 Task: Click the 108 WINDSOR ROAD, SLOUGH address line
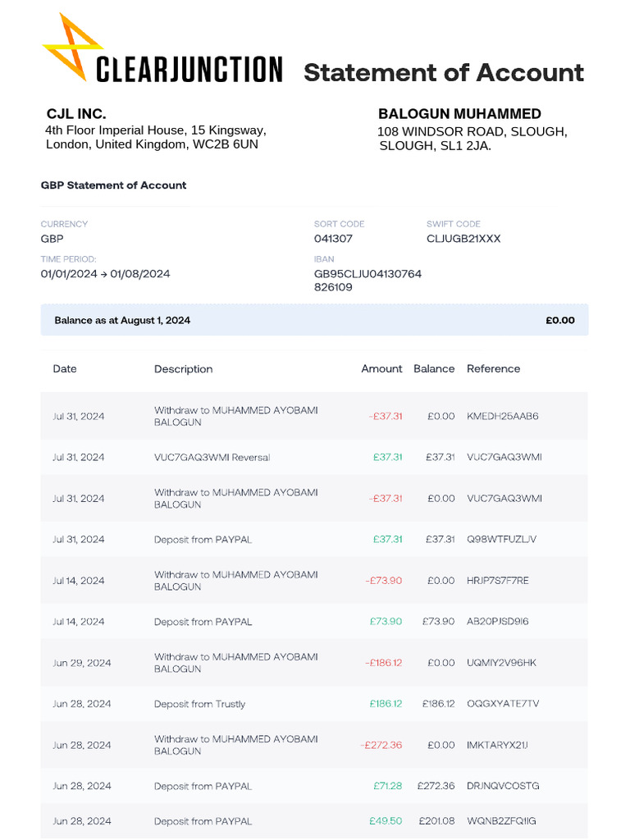(x=472, y=132)
